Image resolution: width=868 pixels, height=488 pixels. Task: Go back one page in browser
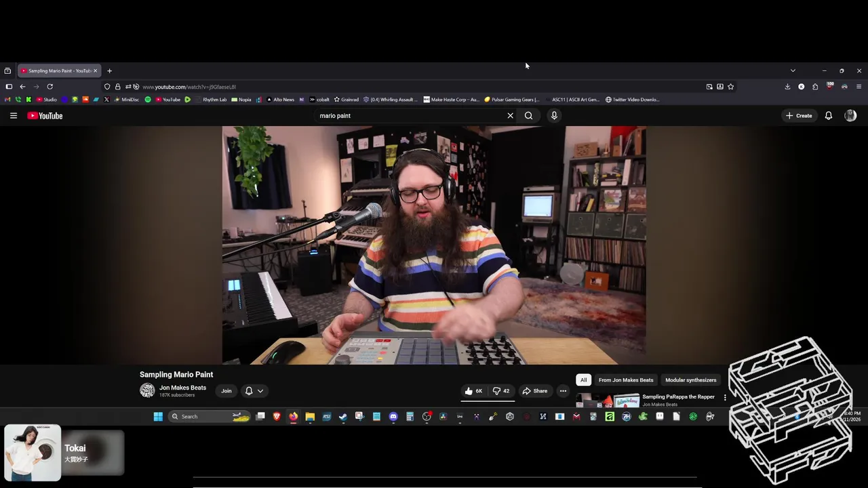coord(22,87)
